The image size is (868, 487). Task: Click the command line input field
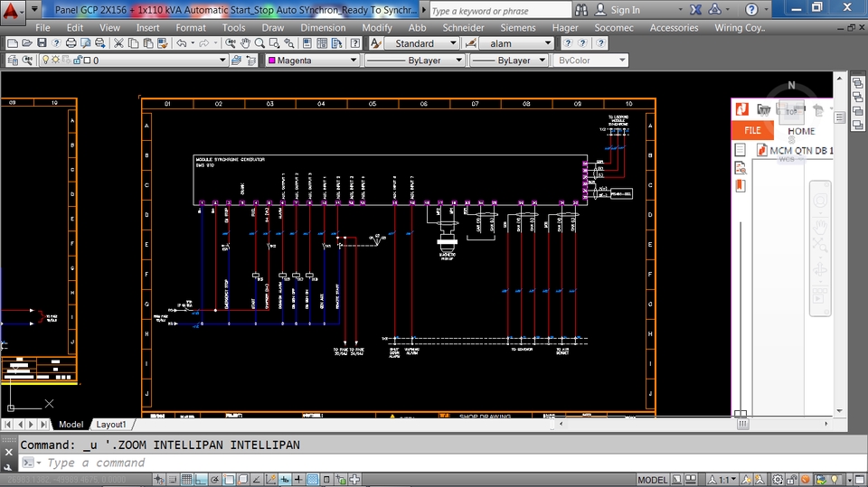pyautogui.click(x=443, y=463)
